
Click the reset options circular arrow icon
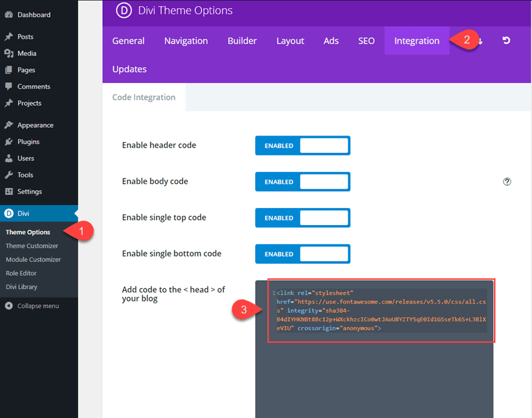[x=506, y=41]
